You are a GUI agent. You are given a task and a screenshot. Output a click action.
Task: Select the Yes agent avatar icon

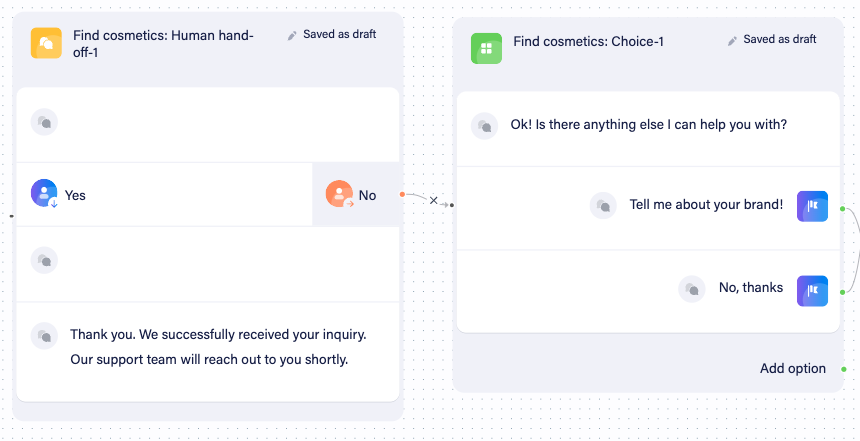coord(44,193)
